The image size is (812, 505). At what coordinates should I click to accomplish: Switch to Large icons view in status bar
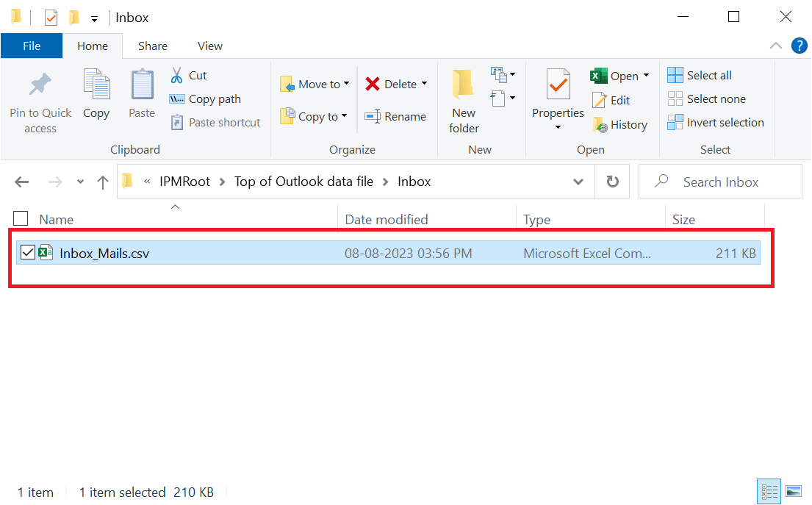pos(794,492)
